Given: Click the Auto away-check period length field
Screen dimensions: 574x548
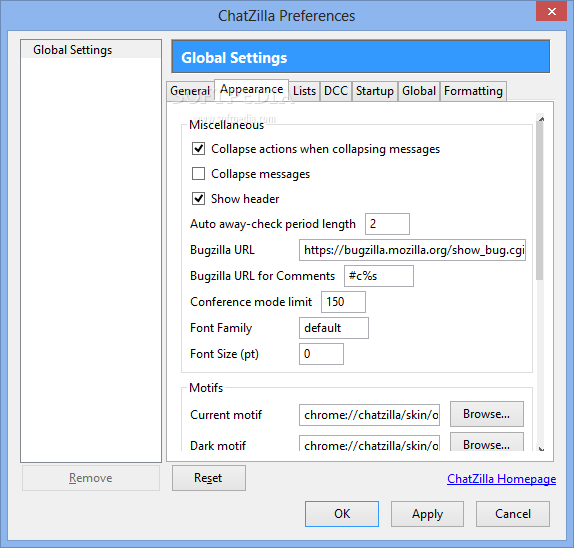Looking at the screenshot, I should [387, 224].
